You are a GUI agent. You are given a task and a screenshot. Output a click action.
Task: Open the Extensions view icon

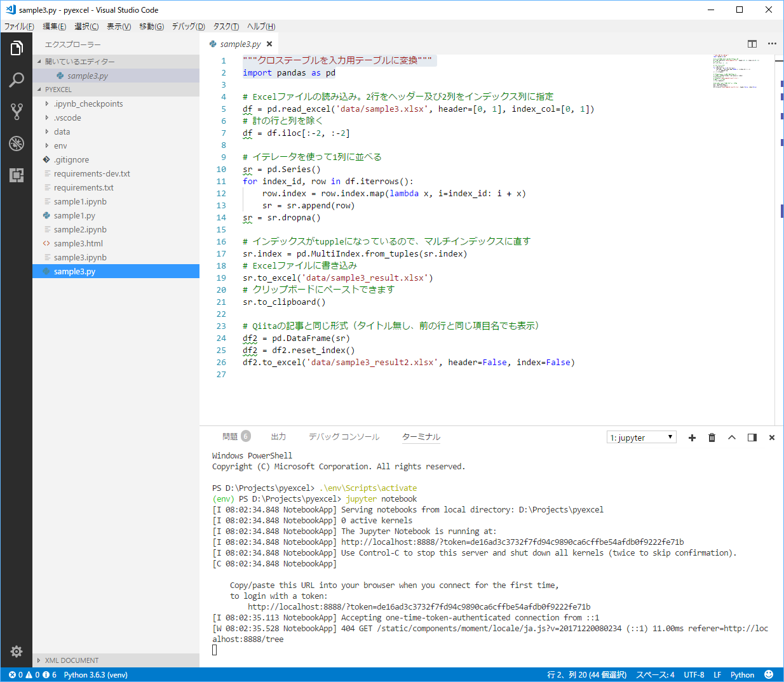point(17,175)
